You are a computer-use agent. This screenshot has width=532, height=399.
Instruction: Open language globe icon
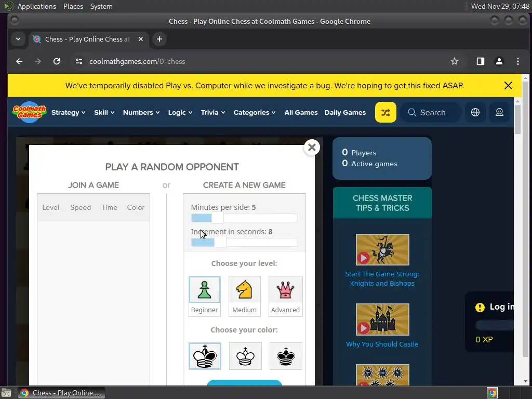[475, 112]
